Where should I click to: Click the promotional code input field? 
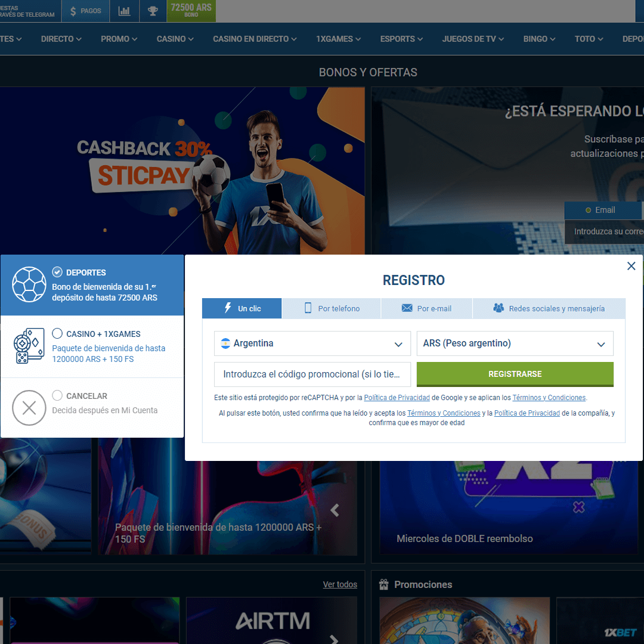[x=312, y=374]
